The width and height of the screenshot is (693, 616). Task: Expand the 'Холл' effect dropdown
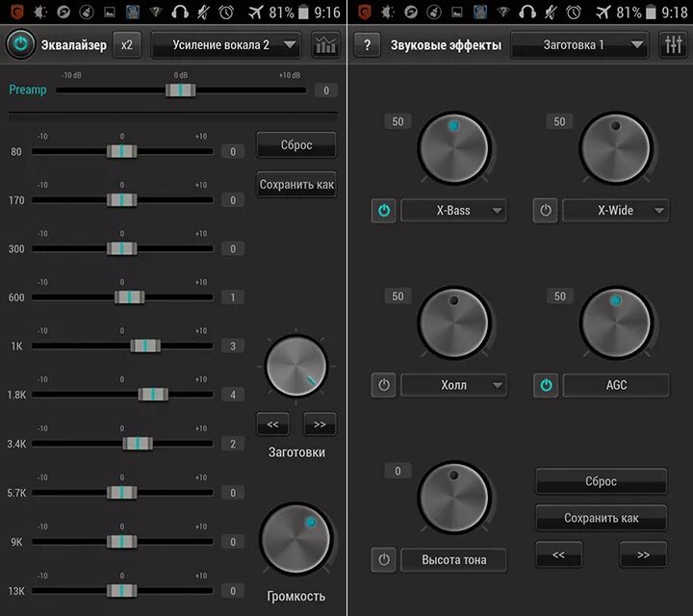[453, 385]
